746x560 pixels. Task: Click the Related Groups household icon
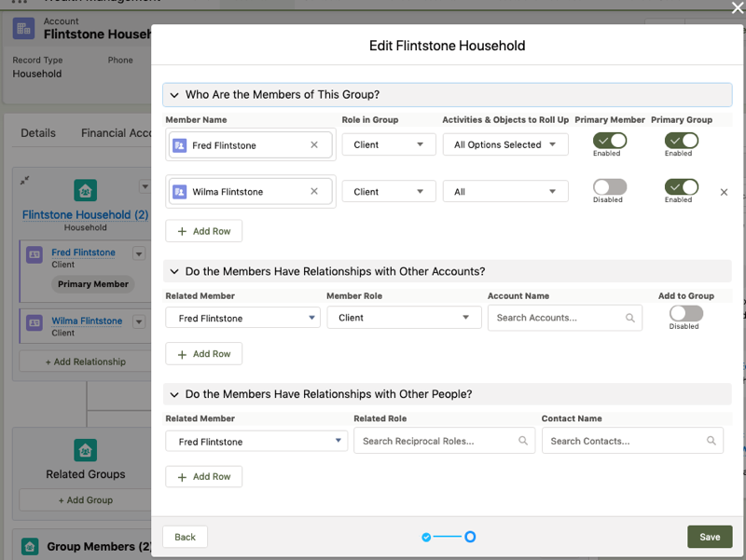[x=86, y=451]
